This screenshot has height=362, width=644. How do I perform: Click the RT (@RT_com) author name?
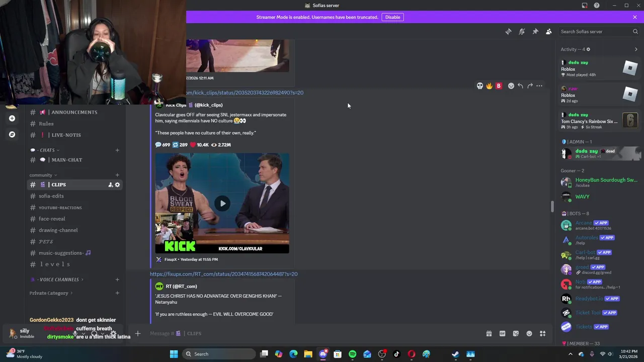181,287
